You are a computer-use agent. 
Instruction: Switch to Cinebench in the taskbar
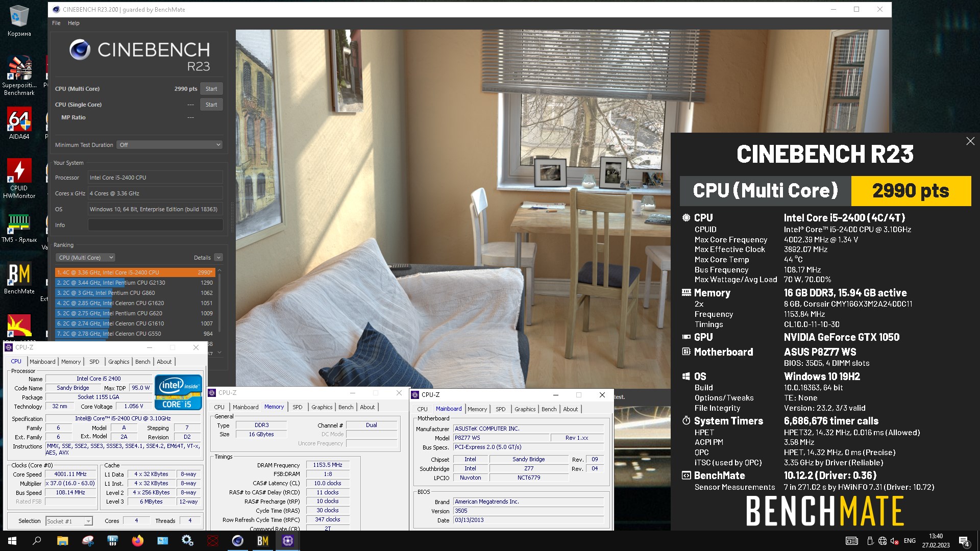click(x=237, y=541)
